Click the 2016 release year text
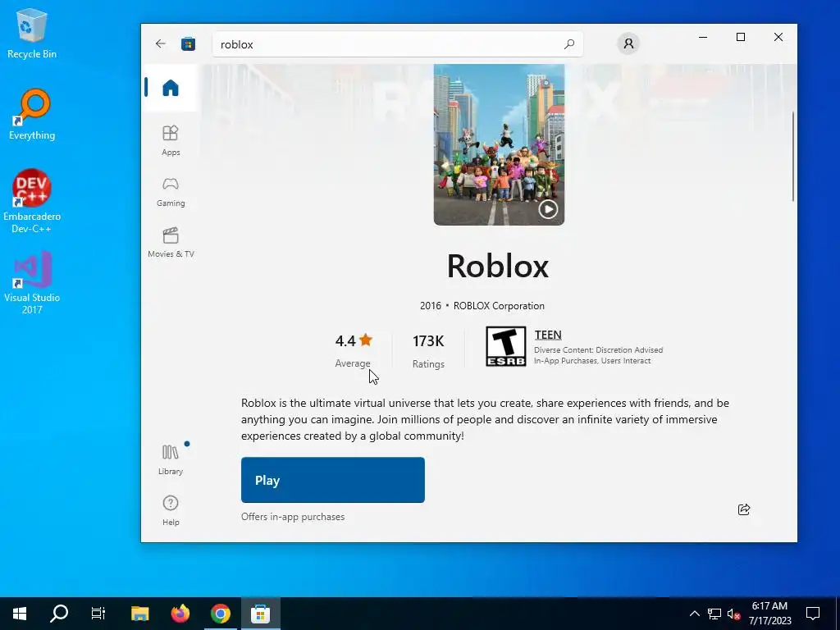840x630 pixels. (430, 306)
